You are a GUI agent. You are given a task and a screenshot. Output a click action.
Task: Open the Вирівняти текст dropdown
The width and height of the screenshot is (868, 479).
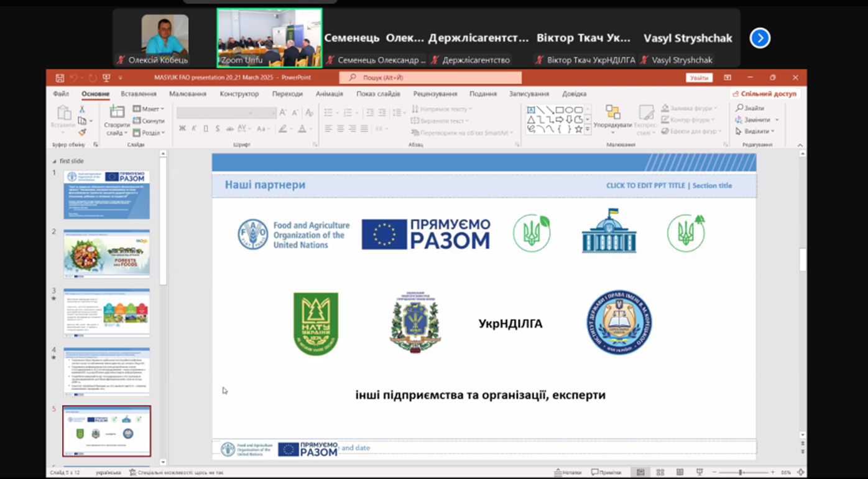coord(440,121)
